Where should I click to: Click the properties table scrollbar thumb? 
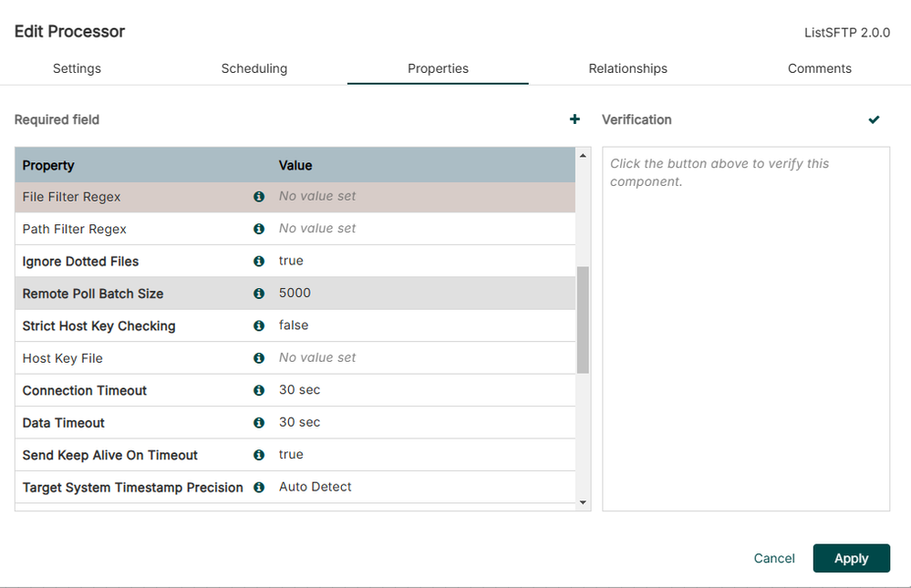(583, 319)
